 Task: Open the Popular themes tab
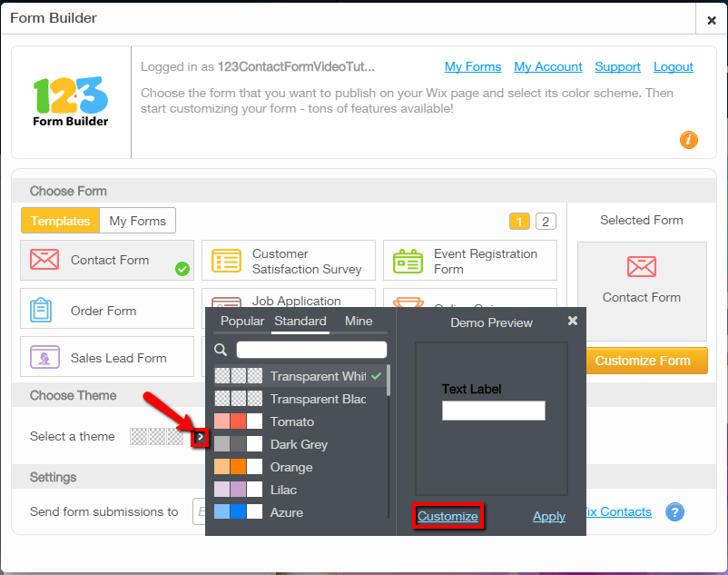point(242,321)
